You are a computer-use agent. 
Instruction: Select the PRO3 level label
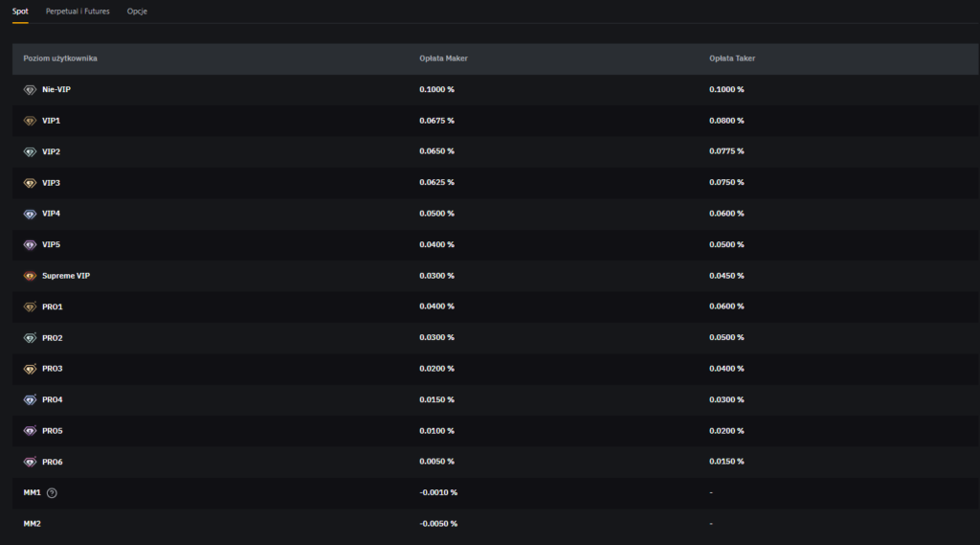pyautogui.click(x=53, y=369)
